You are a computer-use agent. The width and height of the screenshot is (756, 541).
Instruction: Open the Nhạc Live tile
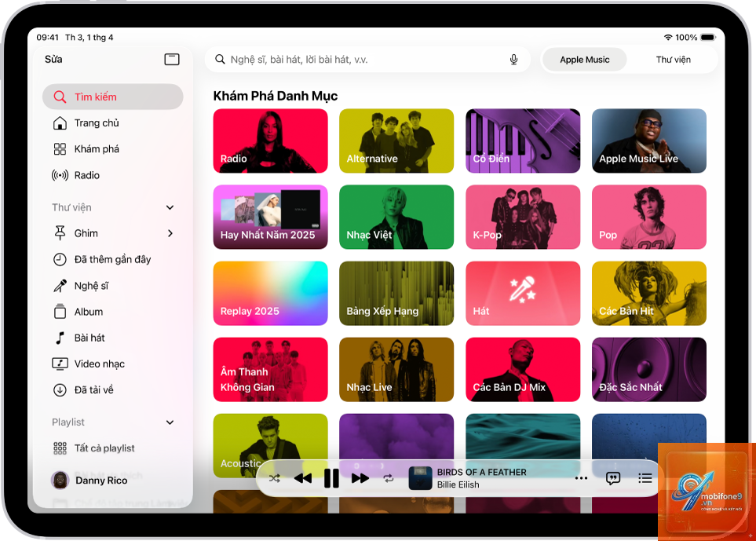coord(396,369)
